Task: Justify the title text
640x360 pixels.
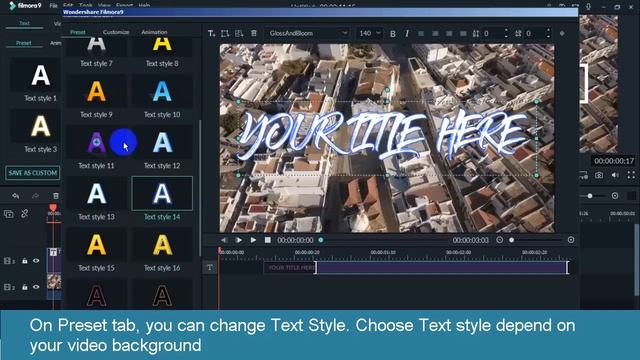Action: pyautogui.click(x=463, y=33)
